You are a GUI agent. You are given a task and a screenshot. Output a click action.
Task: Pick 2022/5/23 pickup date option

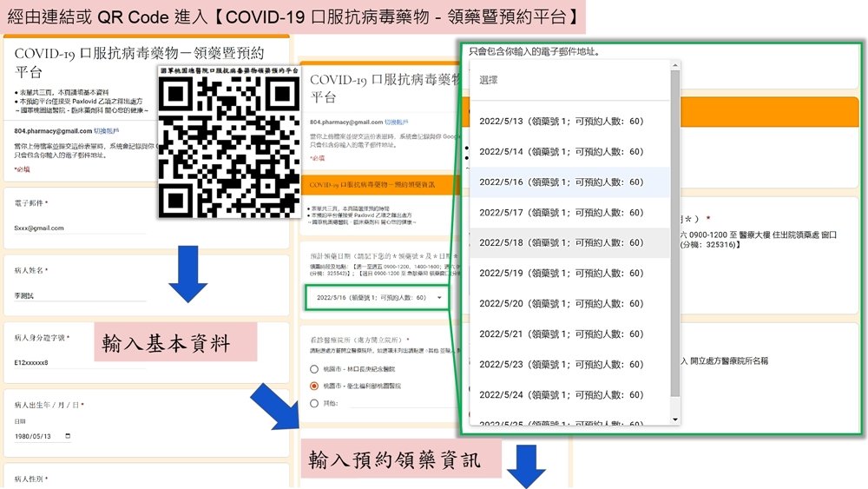pyautogui.click(x=570, y=365)
